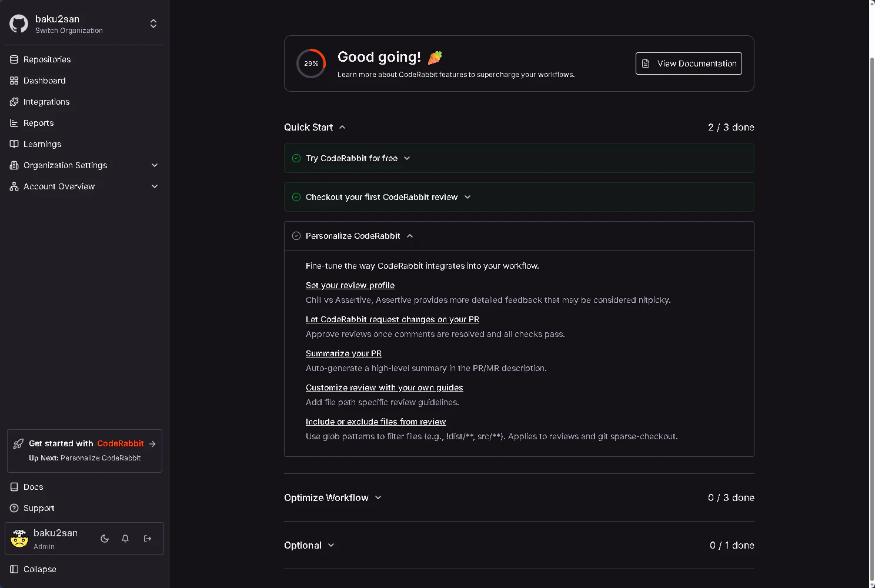Toggle Checkout your first review checkmark
875x588 pixels.
click(296, 197)
